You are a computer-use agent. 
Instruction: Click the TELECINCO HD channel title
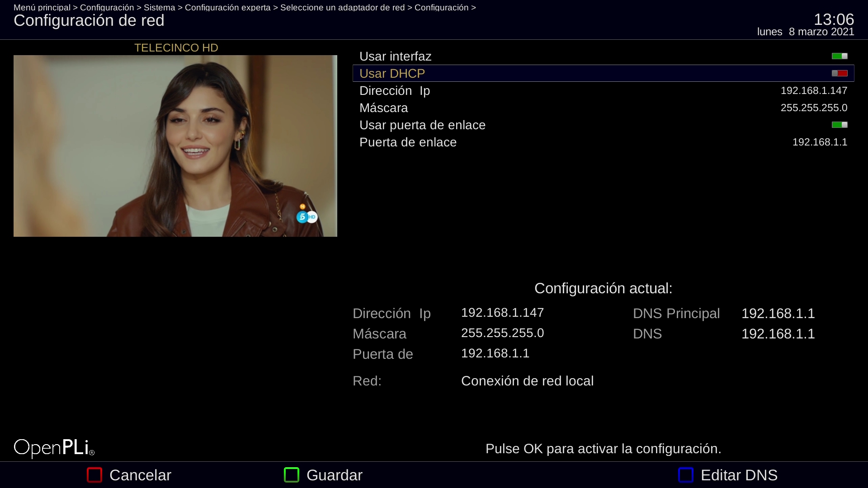point(176,48)
